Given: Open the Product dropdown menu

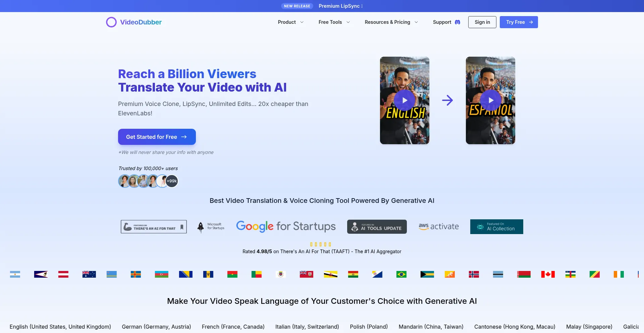Looking at the screenshot, I should pyautogui.click(x=290, y=22).
